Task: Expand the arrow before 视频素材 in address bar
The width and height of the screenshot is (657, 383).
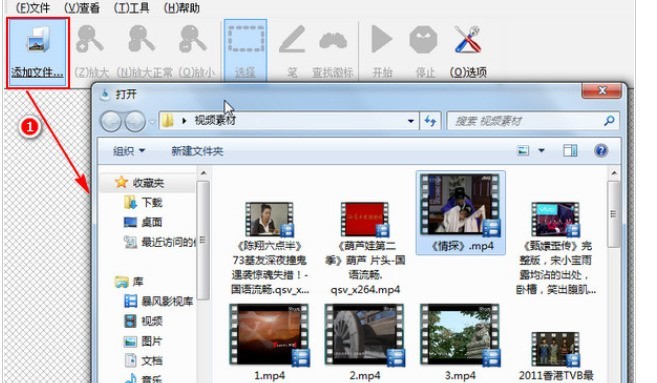Action: tap(184, 121)
